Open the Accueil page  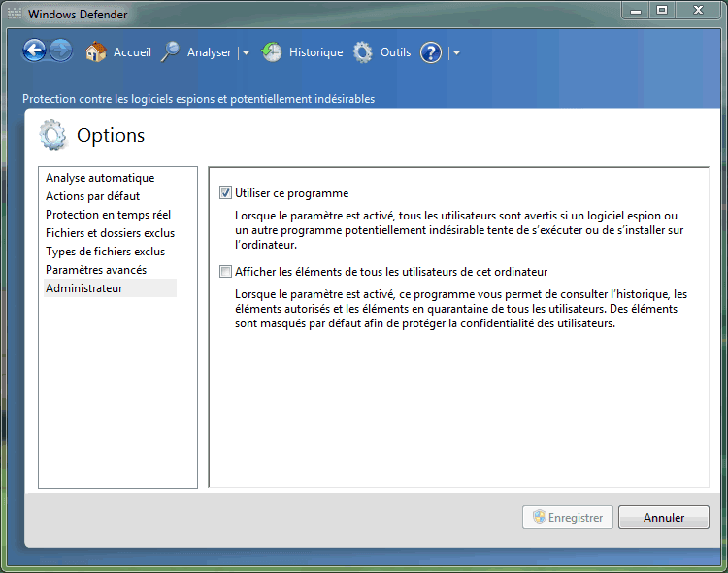(132, 52)
